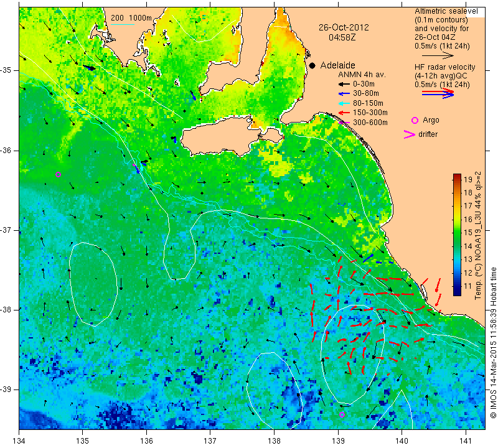Click the magenta 300-600m legend marker
498x448 pixels.
click(344, 123)
